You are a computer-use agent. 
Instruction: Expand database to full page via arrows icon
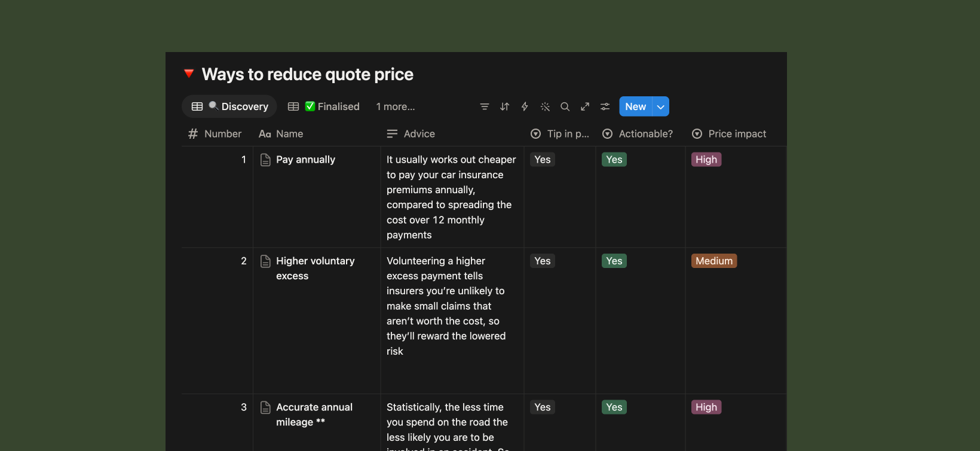[x=585, y=106]
